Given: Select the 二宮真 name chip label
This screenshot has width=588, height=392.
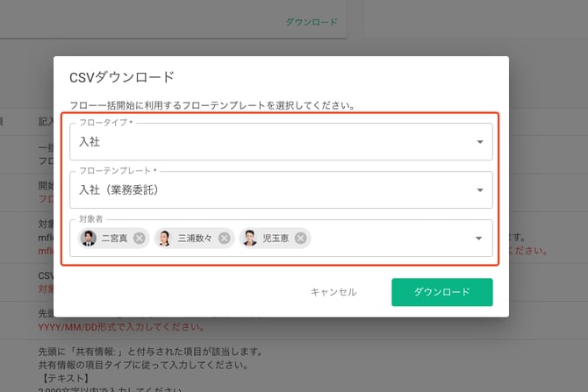Looking at the screenshot, I should point(114,239).
